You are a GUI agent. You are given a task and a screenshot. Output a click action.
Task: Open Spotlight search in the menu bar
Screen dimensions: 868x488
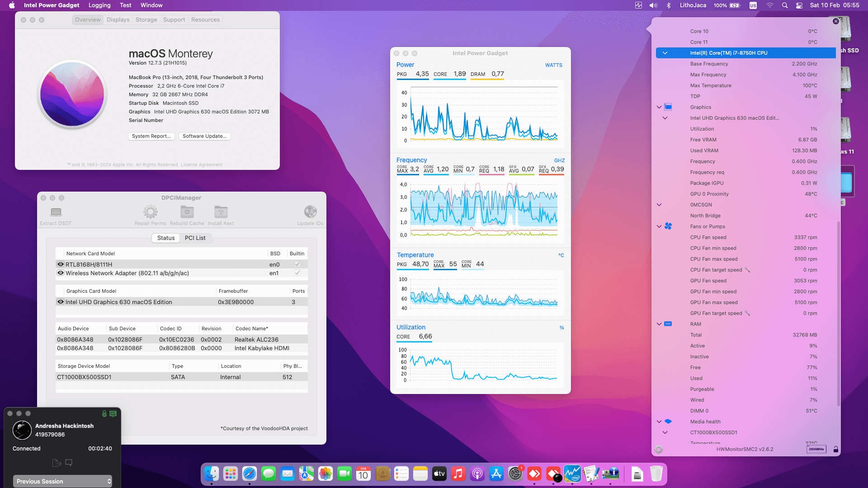tap(785, 5)
